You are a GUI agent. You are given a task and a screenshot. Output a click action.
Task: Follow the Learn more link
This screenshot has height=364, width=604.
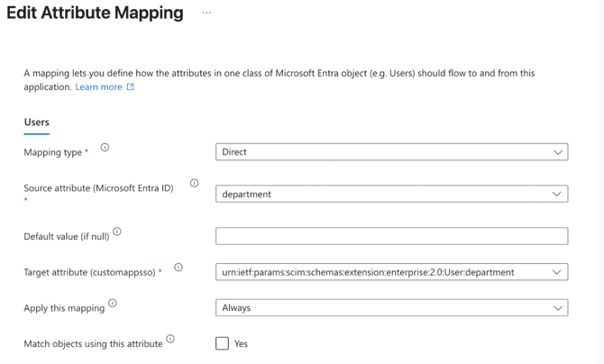point(98,87)
